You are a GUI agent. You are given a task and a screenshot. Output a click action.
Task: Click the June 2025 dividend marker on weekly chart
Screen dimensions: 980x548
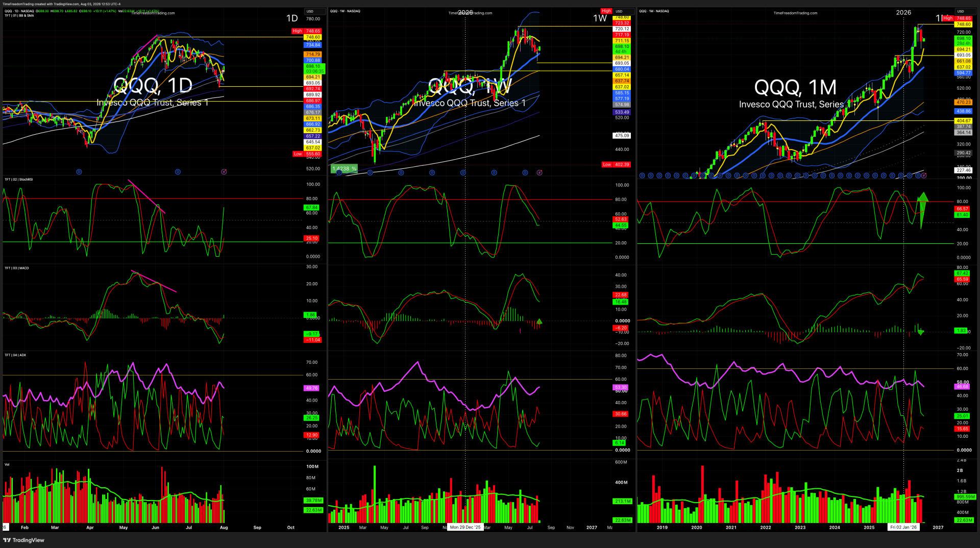point(401,172)
